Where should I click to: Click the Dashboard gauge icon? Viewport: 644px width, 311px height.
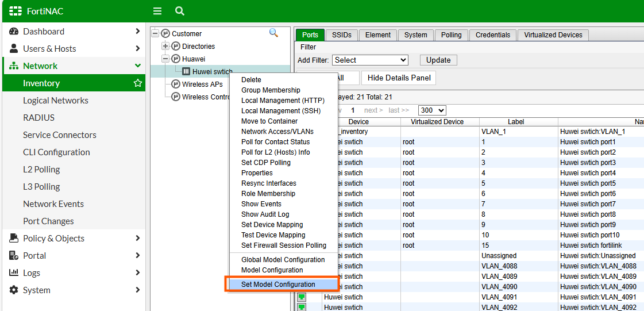(x=14, y=32)
